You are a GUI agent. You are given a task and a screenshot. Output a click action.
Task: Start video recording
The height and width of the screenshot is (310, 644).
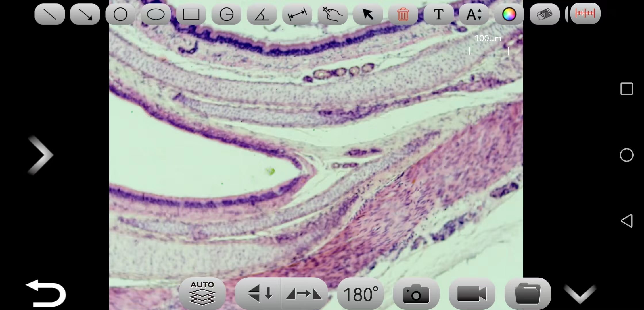(472, 293)
